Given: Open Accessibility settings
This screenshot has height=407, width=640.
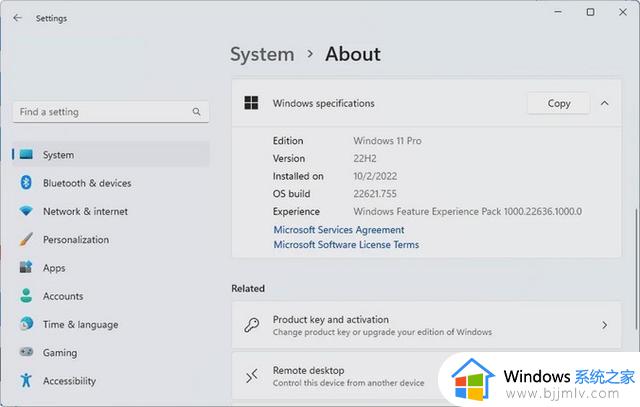Looking at the screenshot, I should pos(111,380).
